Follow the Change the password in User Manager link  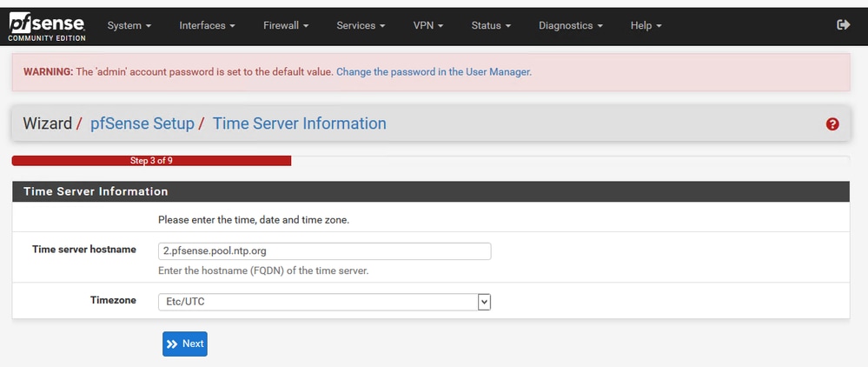[434, 72]
